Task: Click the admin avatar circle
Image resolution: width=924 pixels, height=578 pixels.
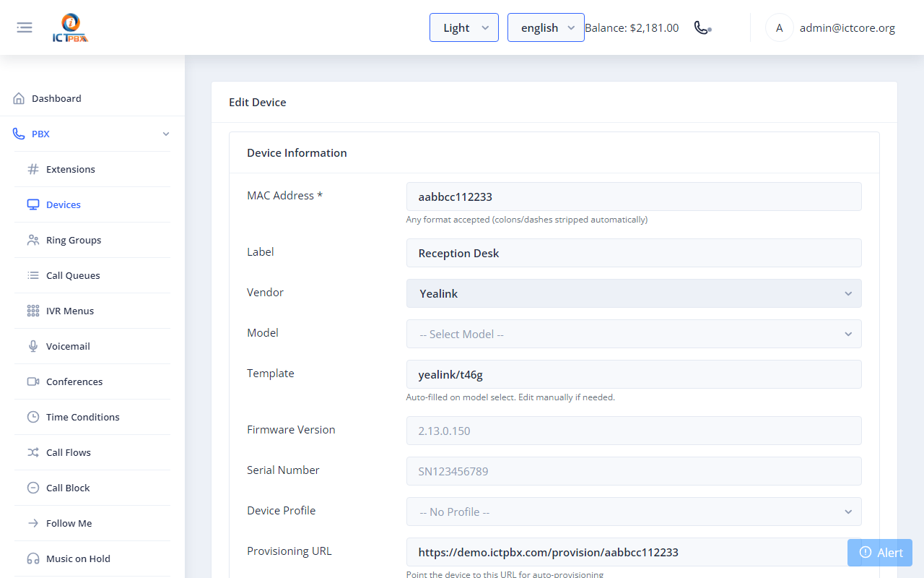Action: [x=779, y=27]
